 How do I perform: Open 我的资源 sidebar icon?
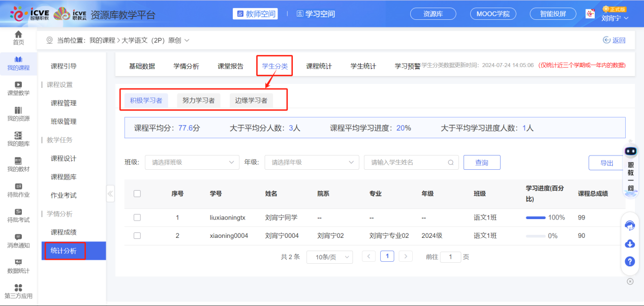18,114
